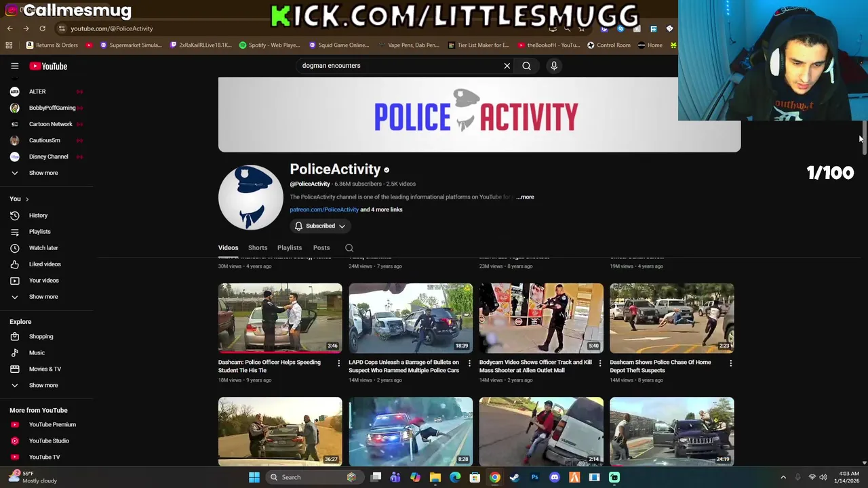Play the 36:27 duration video thumbnail

(280, 431)
